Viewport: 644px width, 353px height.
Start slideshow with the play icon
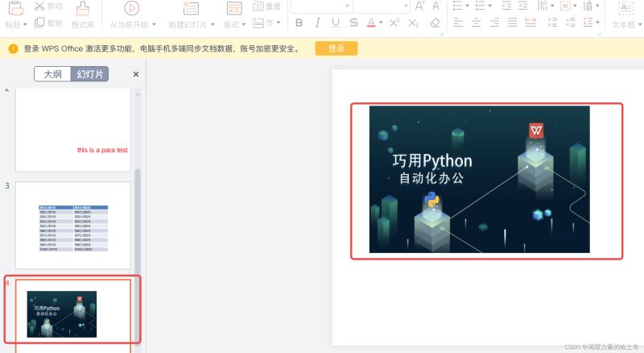pyautogui.click(x=131, y=8)
